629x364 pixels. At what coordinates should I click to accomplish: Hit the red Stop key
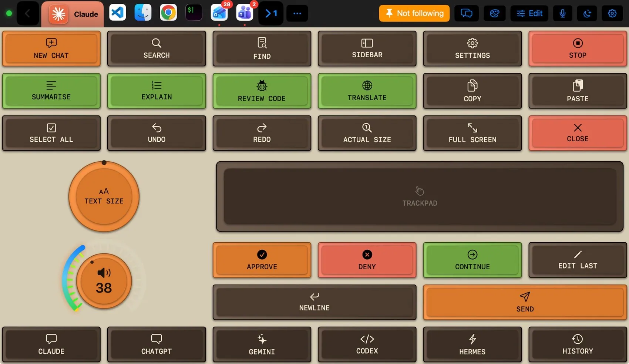point(578,48)
